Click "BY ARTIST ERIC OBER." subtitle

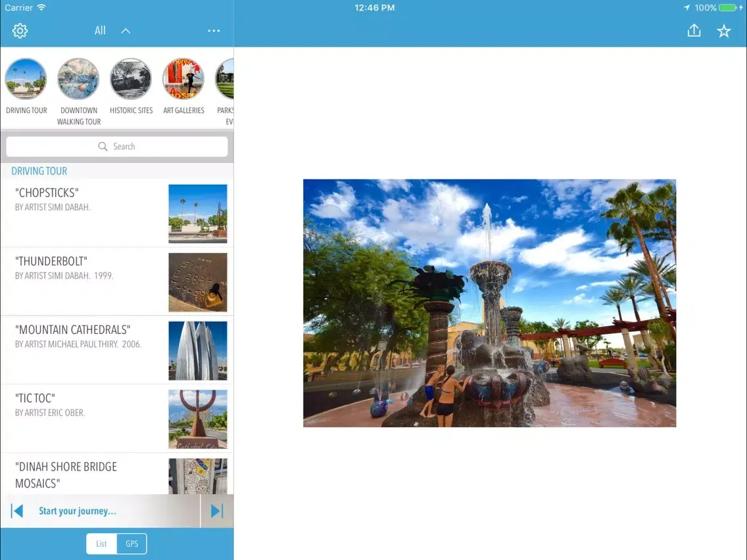(x=49, y=413)
